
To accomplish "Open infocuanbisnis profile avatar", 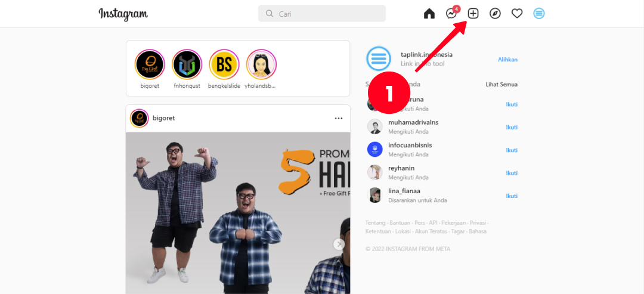I will [375, 149].
